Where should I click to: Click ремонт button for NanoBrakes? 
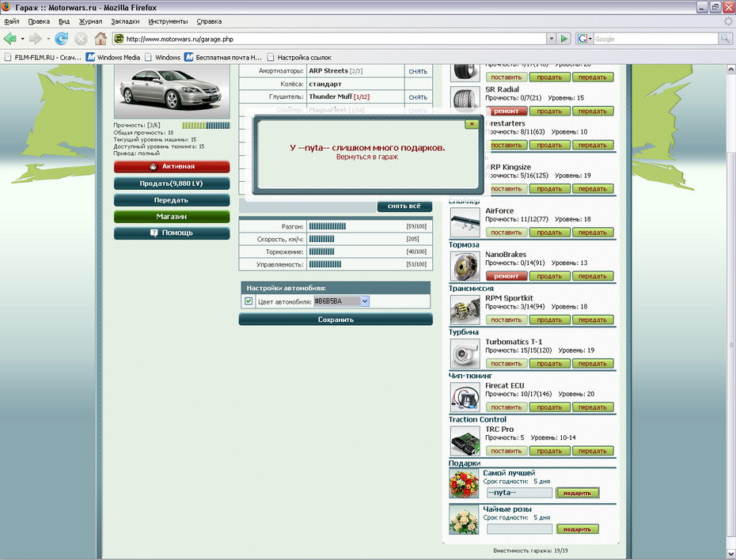[x=506, y=276]
